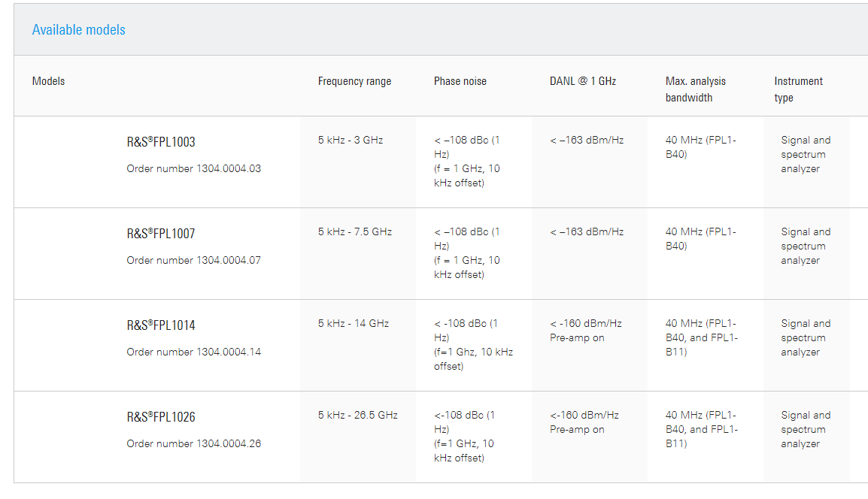Click the 5 kHz - 26.5 GHz cell
This screenshot has width=868, height=499.
pyautogui.click(x=357, y=415)
